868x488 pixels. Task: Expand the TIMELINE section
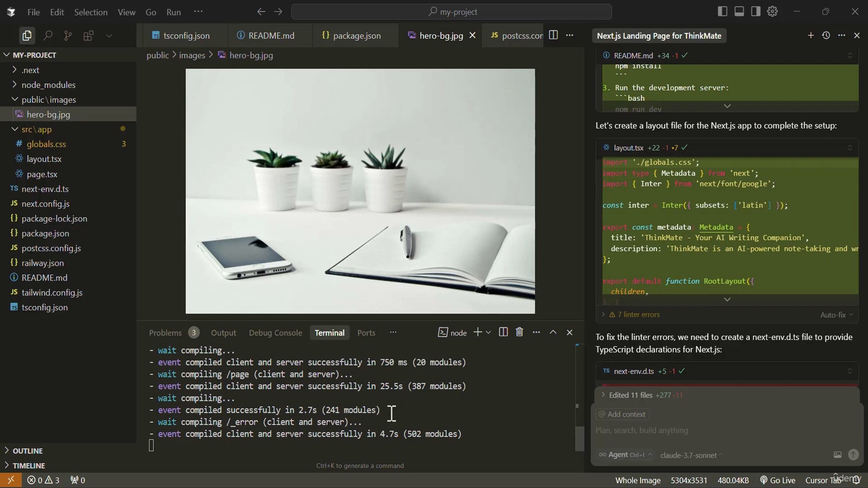(x=68, y=466)
